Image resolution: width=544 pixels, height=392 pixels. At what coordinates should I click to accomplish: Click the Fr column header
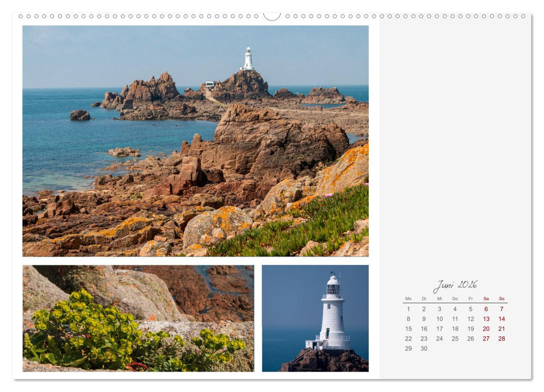(471, 298)
